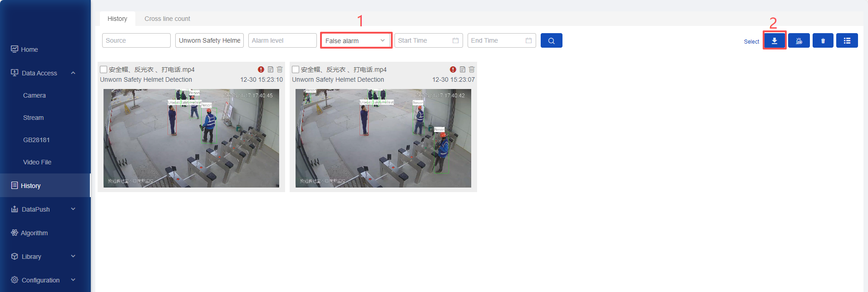Check the 15:23:10 alarm record checkbox
The width and height of the screenshot is (868, 292).
[104, 69]
